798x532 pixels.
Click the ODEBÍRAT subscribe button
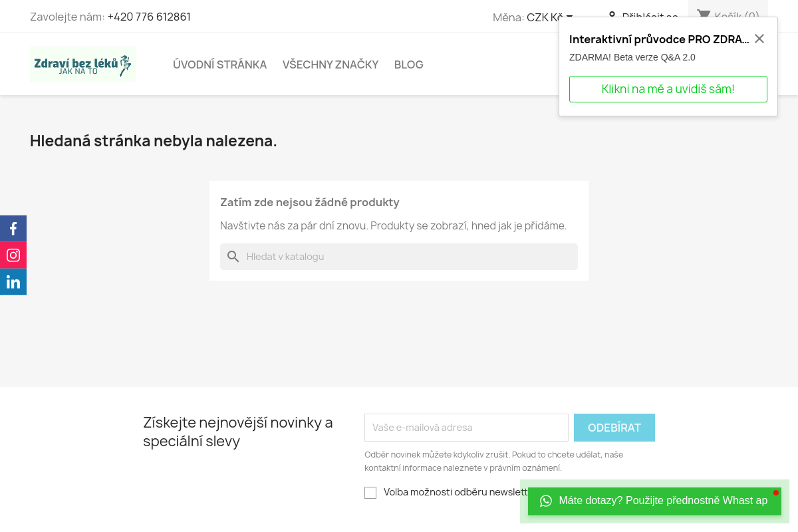(614, 428)
